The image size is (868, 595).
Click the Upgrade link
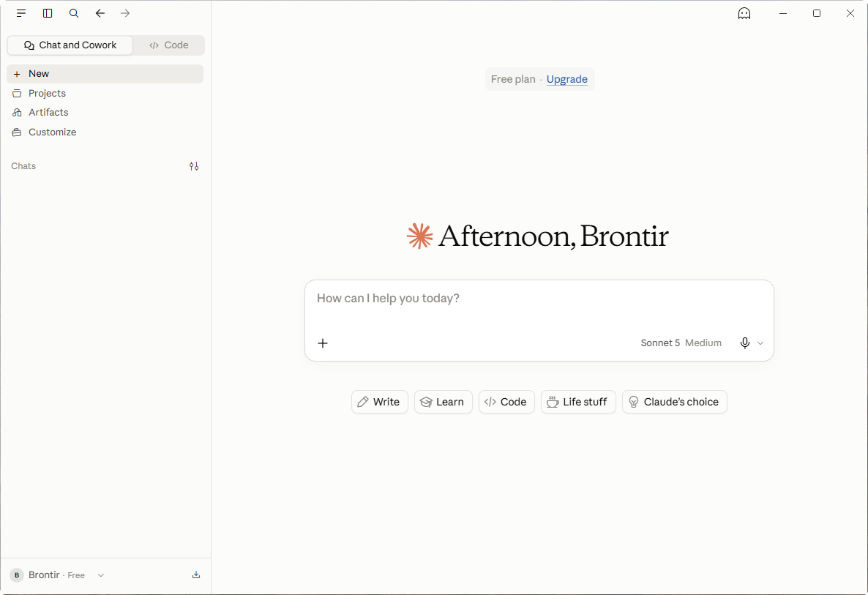[567, 79]
